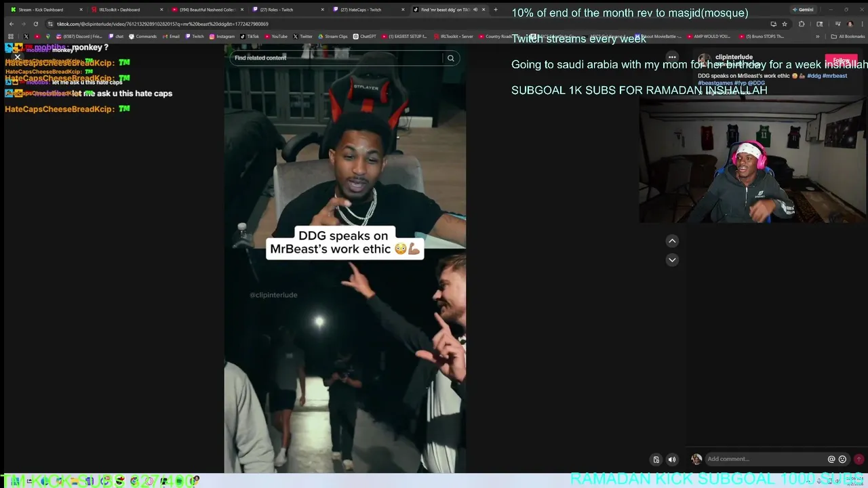Open the apps grid bookmark icon
This screenshot has height=488, width=868.
point(10,37)
